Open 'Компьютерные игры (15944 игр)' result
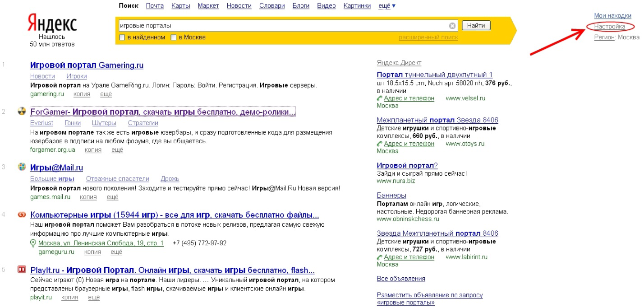This screenshot has width=644, height=308. [175, 215]
